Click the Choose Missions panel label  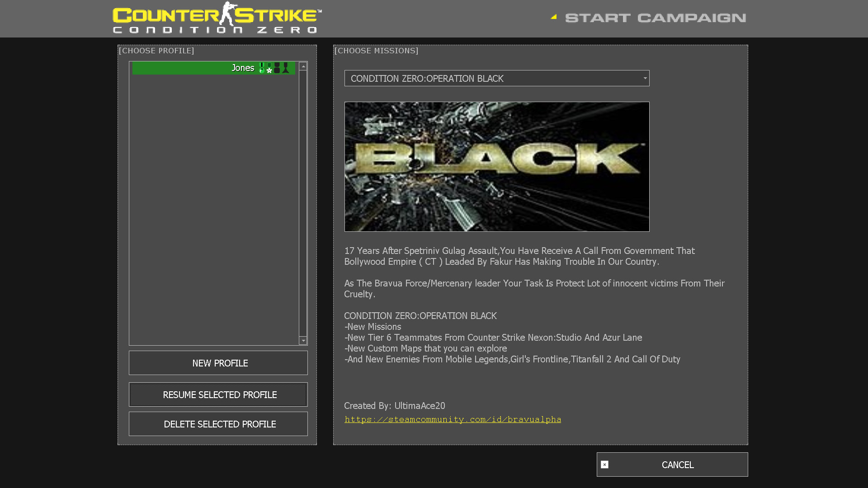(376, 51)
